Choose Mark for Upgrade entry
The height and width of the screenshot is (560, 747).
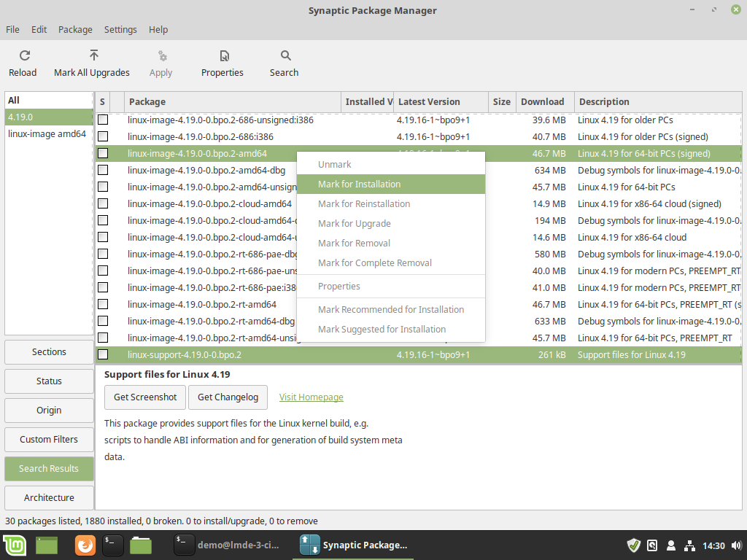point(391,223)
